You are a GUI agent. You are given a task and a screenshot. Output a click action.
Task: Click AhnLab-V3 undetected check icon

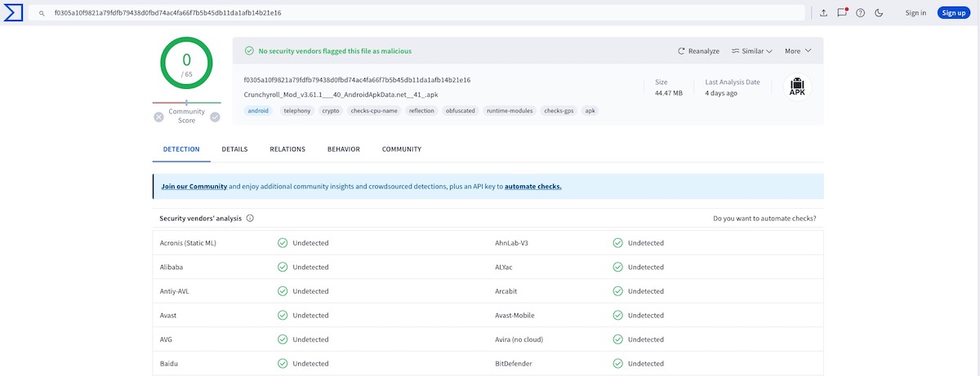618,243
